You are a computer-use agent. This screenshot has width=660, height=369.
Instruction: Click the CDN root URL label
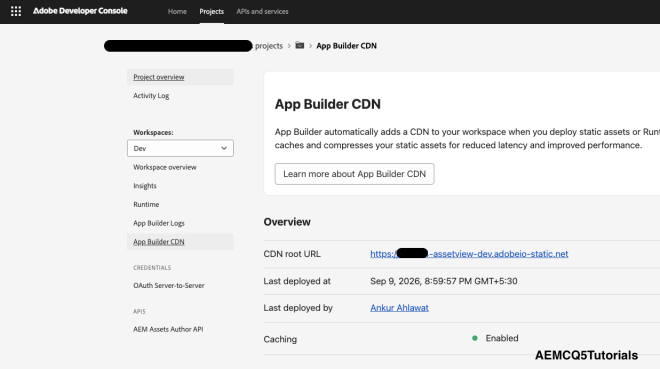pos(292,254)
